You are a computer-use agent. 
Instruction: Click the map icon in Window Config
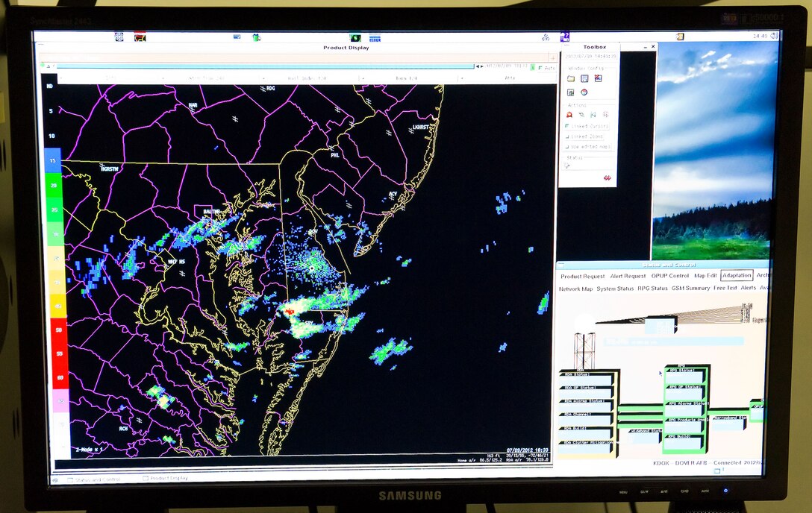[x=569, y=92]
